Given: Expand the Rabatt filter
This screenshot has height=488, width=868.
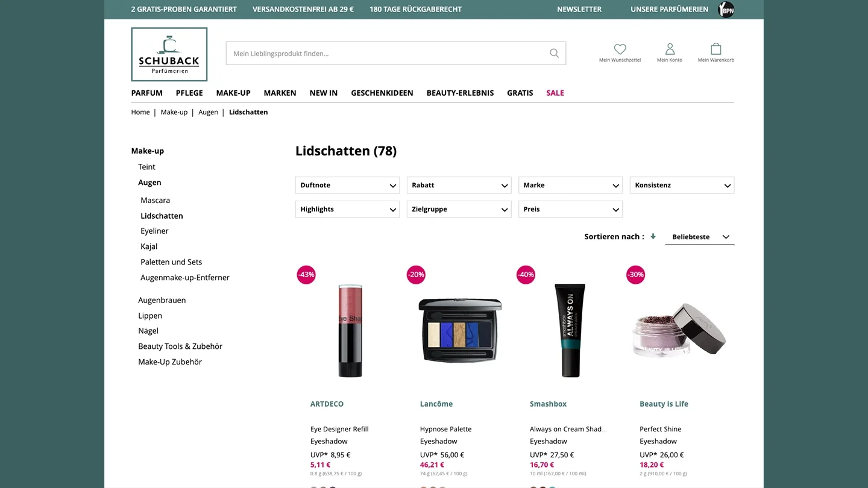Looking at the screenshot, I should click(x=459, y=185).
